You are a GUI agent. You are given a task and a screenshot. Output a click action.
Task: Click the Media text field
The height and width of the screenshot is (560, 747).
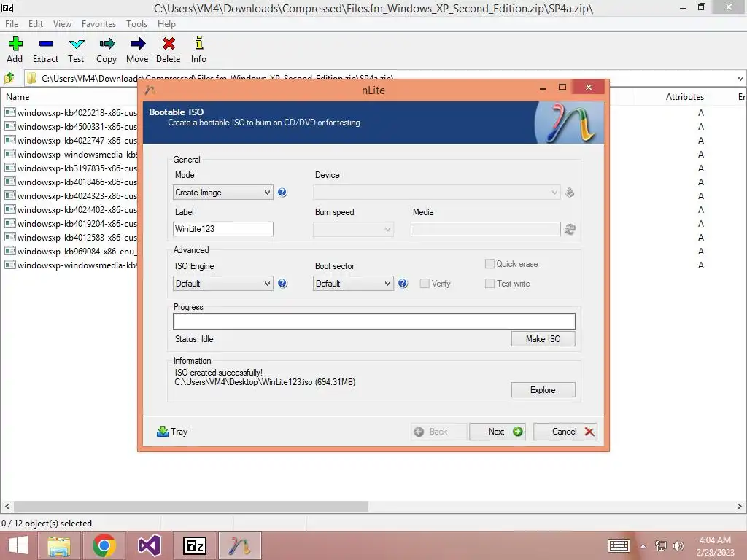click(x=485, y=229)
